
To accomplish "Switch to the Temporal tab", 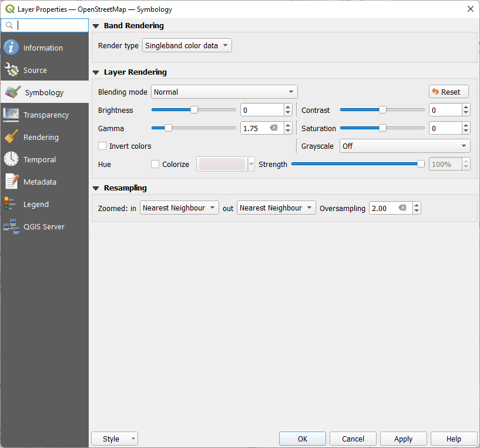I will pos(45,159).
